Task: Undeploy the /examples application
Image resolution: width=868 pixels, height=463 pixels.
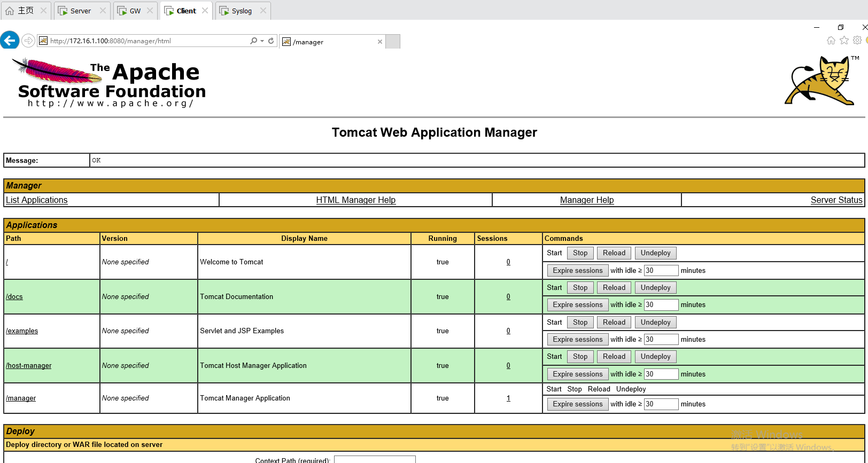Action: [655, 322]
